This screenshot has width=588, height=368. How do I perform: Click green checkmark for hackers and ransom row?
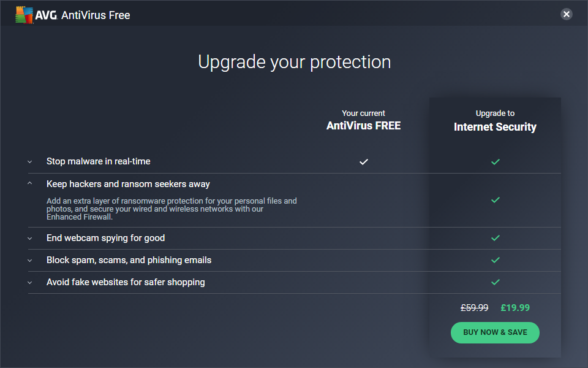click(496, 200)
